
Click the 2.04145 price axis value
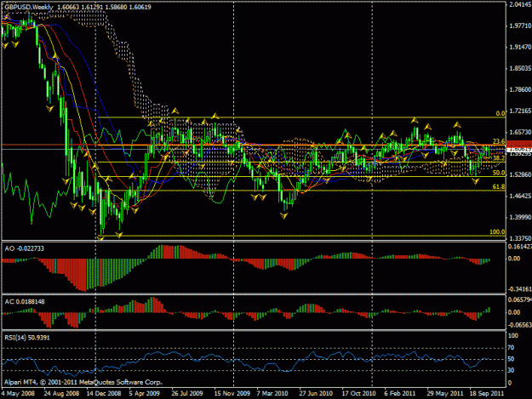520,4
